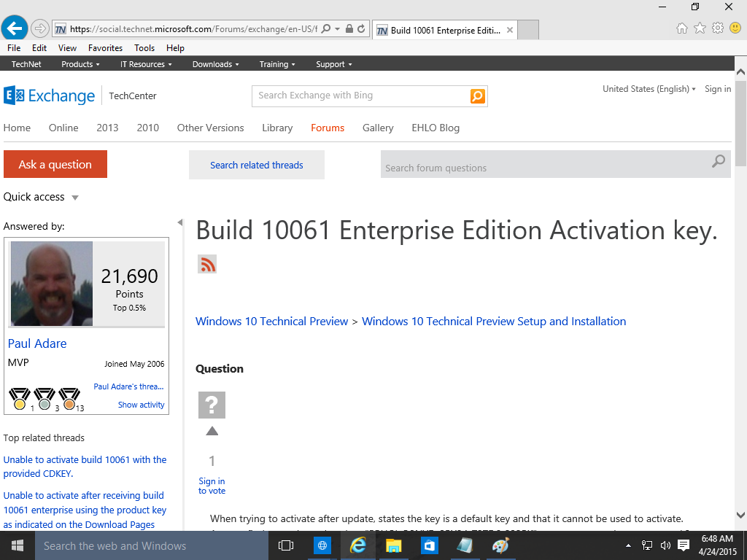The image size is (747, 560).
Task: Go to the Library navigation tab
Action: click(x=277, y=128)
